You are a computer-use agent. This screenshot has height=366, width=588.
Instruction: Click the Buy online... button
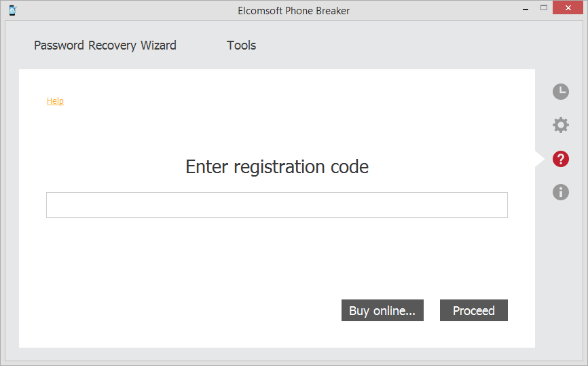tap(382, 310)
